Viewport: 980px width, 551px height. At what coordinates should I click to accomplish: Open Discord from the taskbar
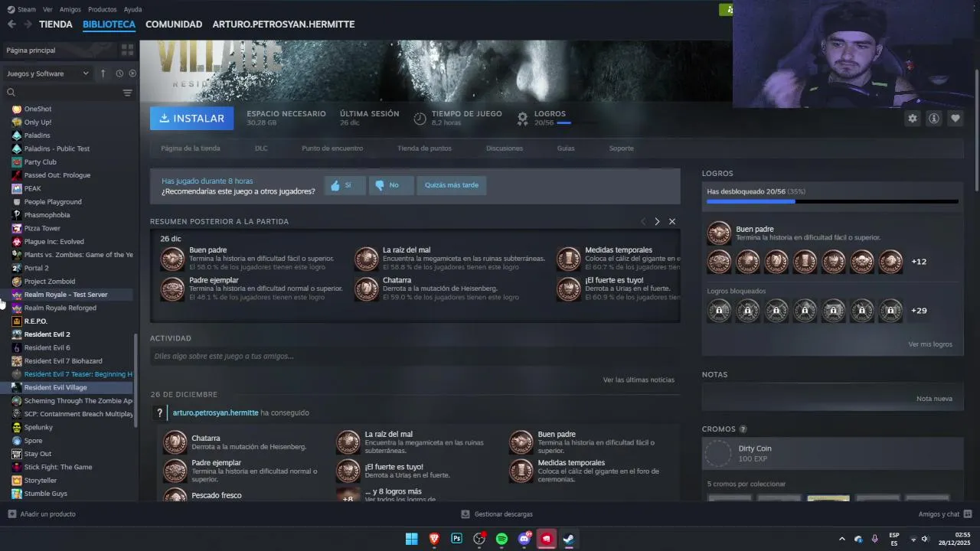coord(524,539)
